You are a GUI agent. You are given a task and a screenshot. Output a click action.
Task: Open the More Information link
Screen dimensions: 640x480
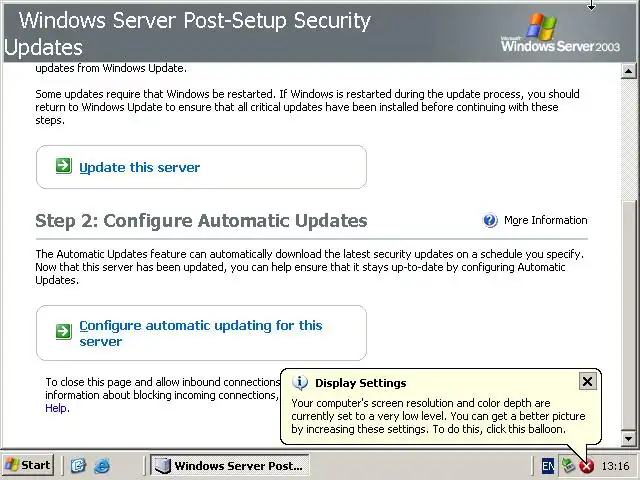pyautogui.click(x=545, y=221)
